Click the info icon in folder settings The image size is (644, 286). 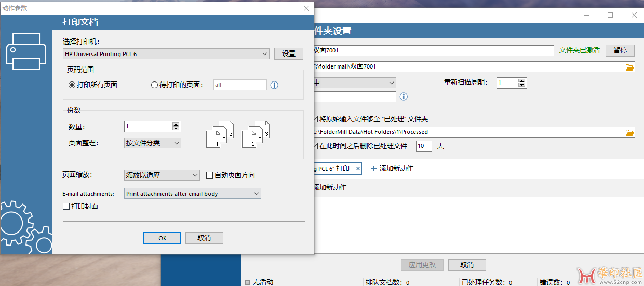(404, 97)
